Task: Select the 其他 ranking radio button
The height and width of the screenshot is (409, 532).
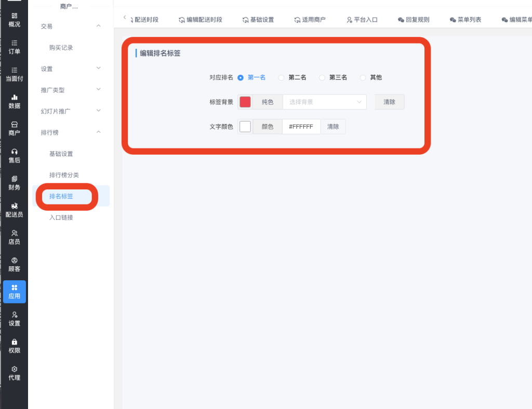Action: 363,77
